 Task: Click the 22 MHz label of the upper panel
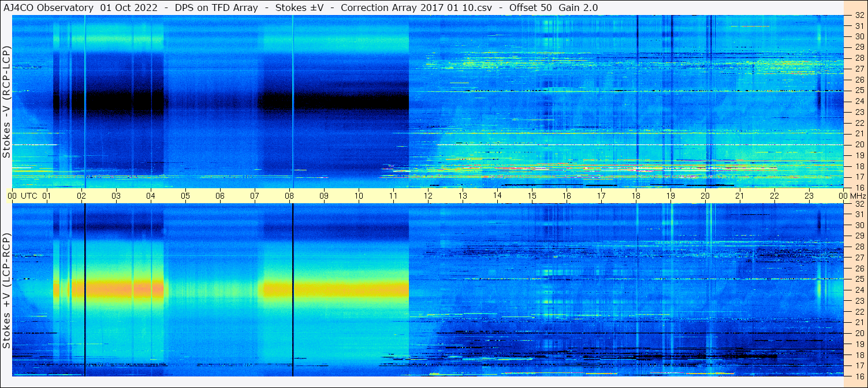tap(859, 122)
